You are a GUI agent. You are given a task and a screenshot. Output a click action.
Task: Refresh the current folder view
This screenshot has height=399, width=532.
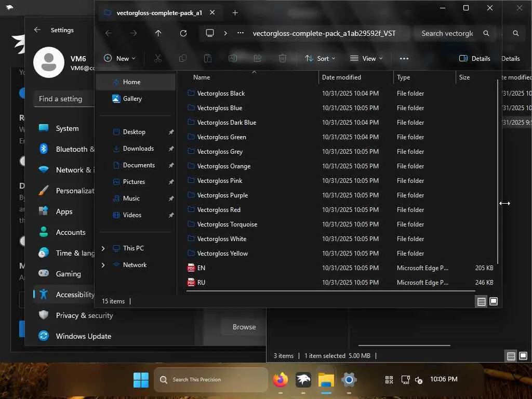coord(183,33)
